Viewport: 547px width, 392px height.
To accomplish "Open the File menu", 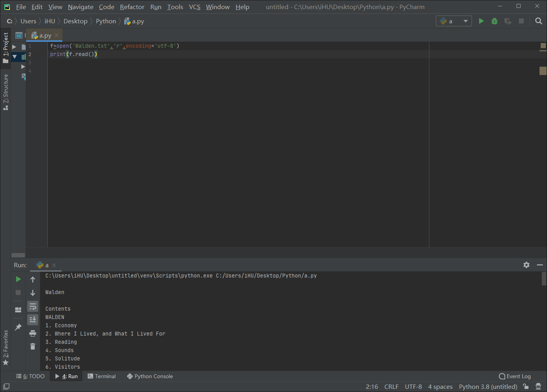I will click(x=21, y=7).
